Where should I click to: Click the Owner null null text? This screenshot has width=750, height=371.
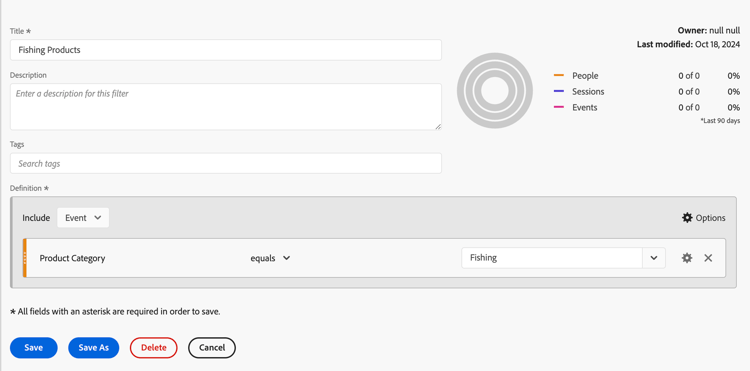tap(709, 30)
